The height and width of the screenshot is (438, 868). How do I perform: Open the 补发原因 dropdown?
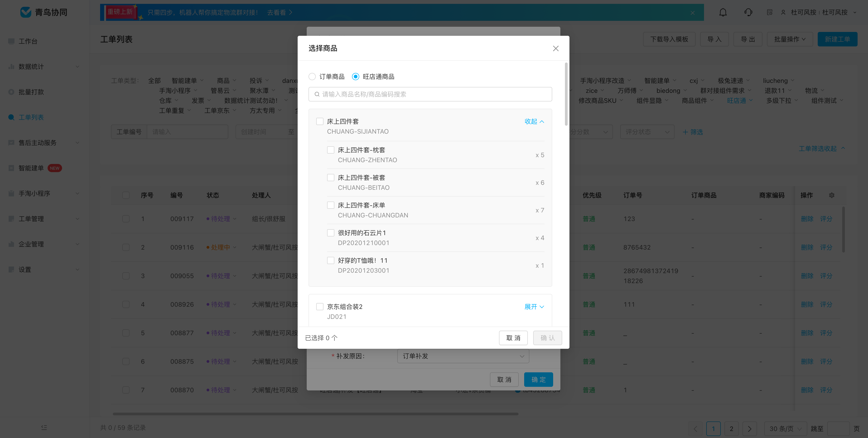tap(463, 356)
